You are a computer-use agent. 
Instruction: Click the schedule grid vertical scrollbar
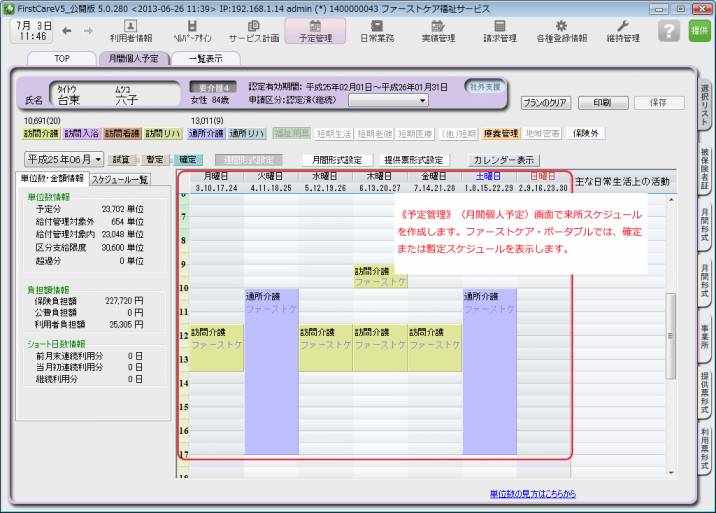(671, 330)
